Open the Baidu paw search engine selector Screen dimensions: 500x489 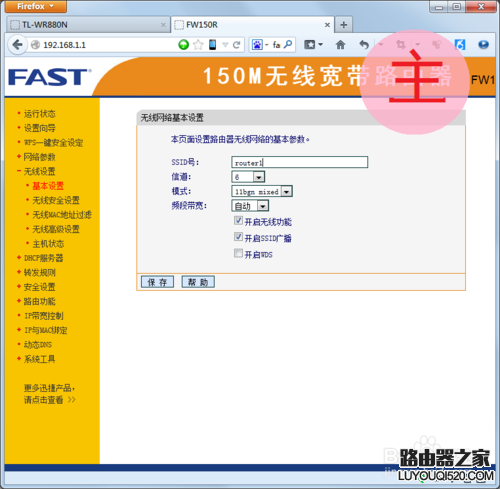[x=260, y=45]
